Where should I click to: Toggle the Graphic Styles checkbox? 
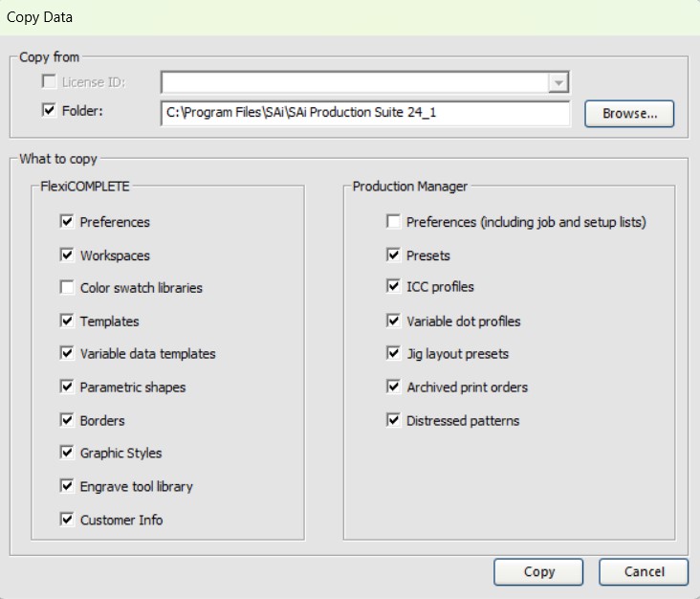[x=67, y=453]
